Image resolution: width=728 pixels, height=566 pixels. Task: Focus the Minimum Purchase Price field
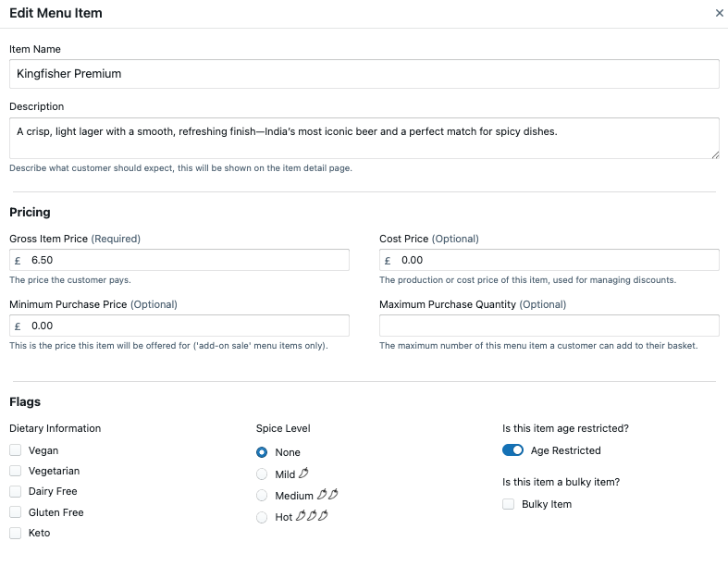(x=185, y=326)
